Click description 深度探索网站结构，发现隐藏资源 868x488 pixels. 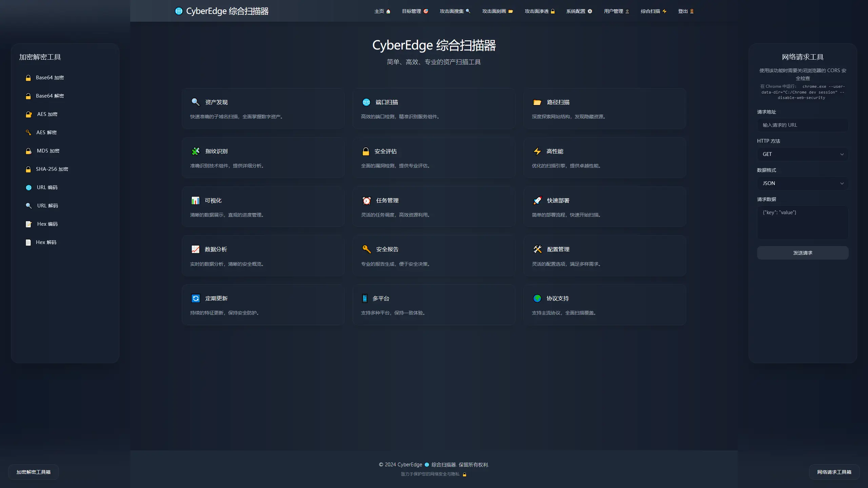tap(570, 117)
